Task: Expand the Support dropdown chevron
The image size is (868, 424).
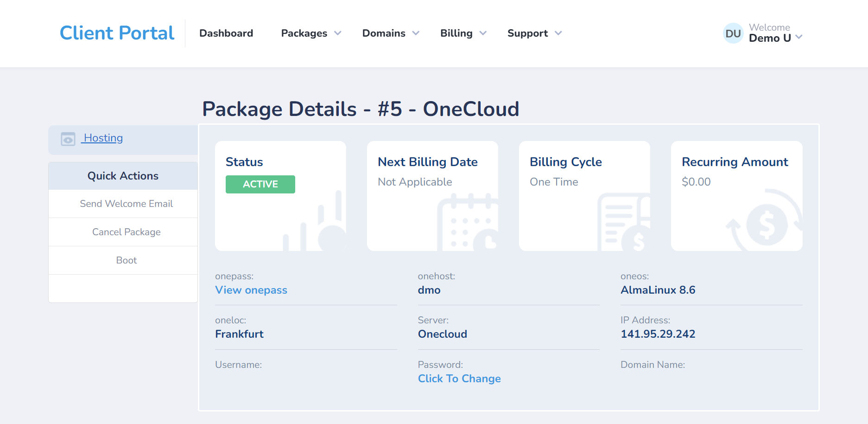Action: 558,33
